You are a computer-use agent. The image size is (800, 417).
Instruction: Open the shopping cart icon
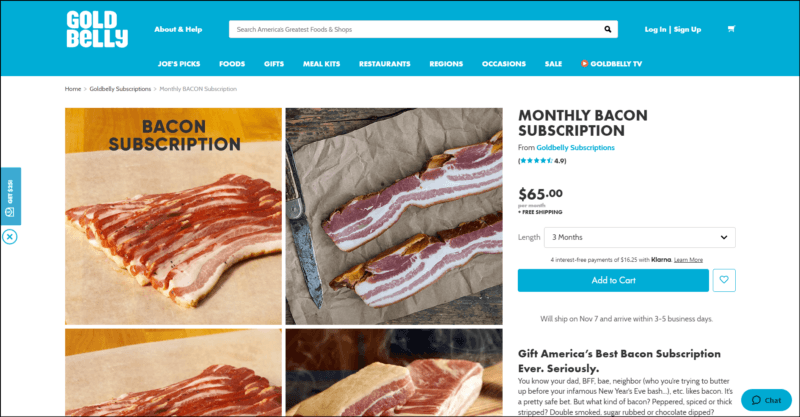pos(731,29)
